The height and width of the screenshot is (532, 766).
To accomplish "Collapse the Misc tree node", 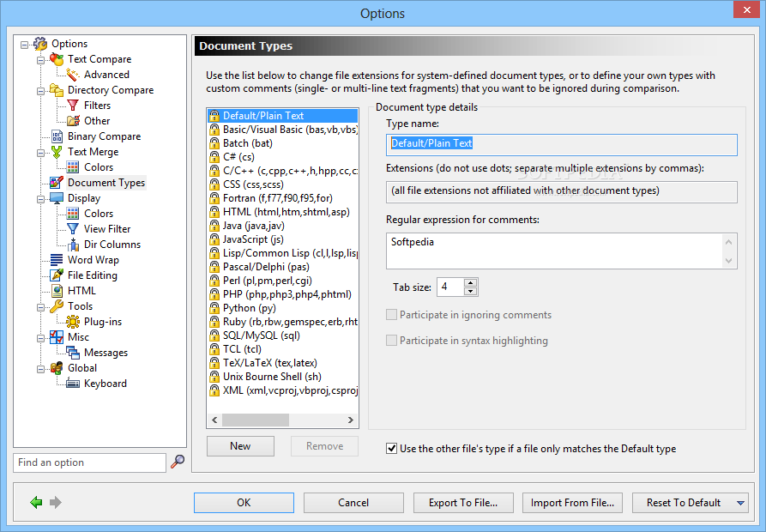I will [40, 338].
